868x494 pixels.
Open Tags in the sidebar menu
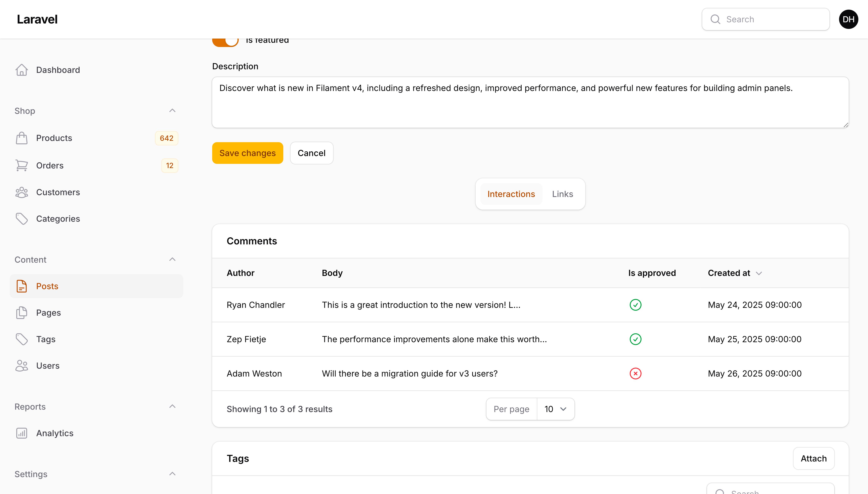(96, 339)
